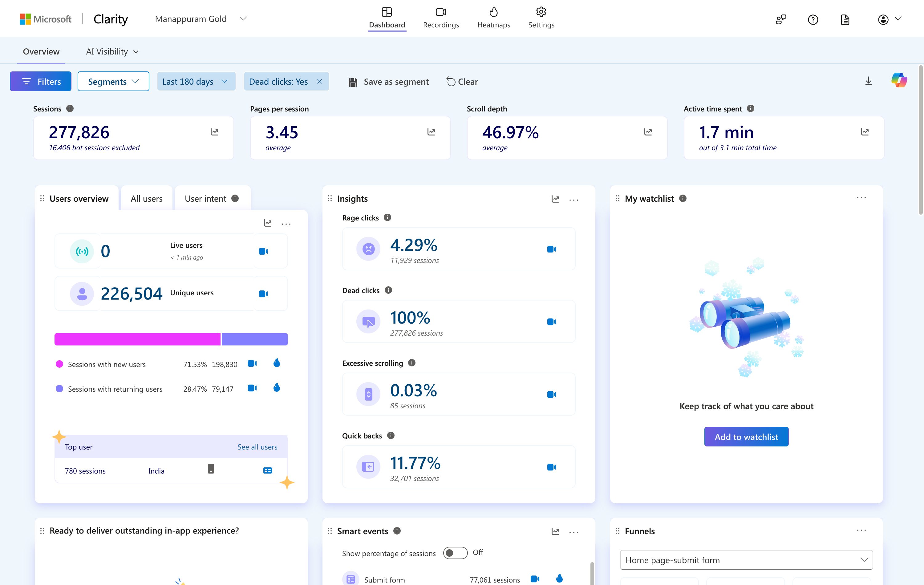Download the dashboard data
Screen dimensions: 924x585
click(868, 81)
